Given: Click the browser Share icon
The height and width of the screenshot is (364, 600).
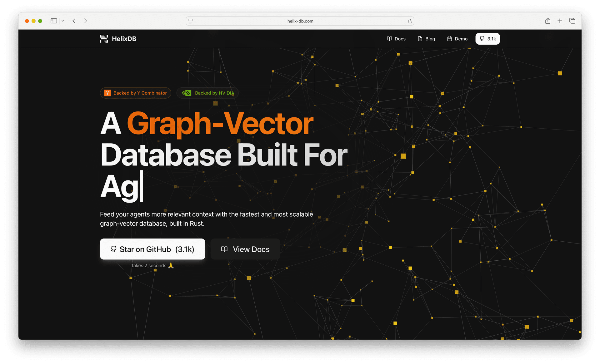Looking at the screenshot, I should (x=547, y=21).
